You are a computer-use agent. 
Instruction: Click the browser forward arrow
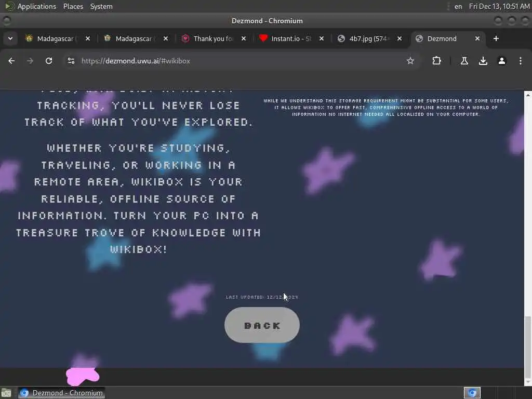coord(30,61)
